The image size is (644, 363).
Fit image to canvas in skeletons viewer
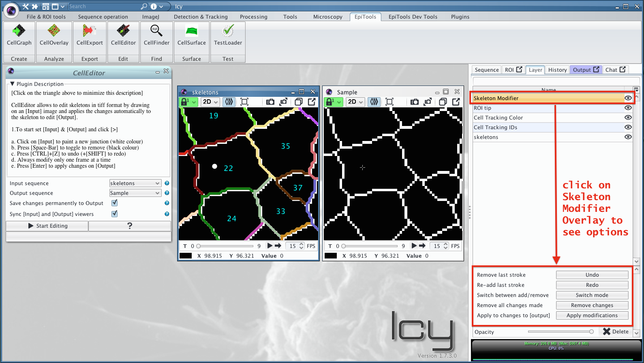(244, 102)
